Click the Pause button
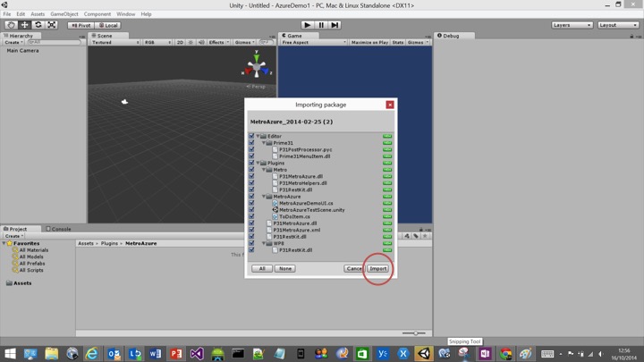Viewport: 644px width, 362px height. (x=321, y=25)
